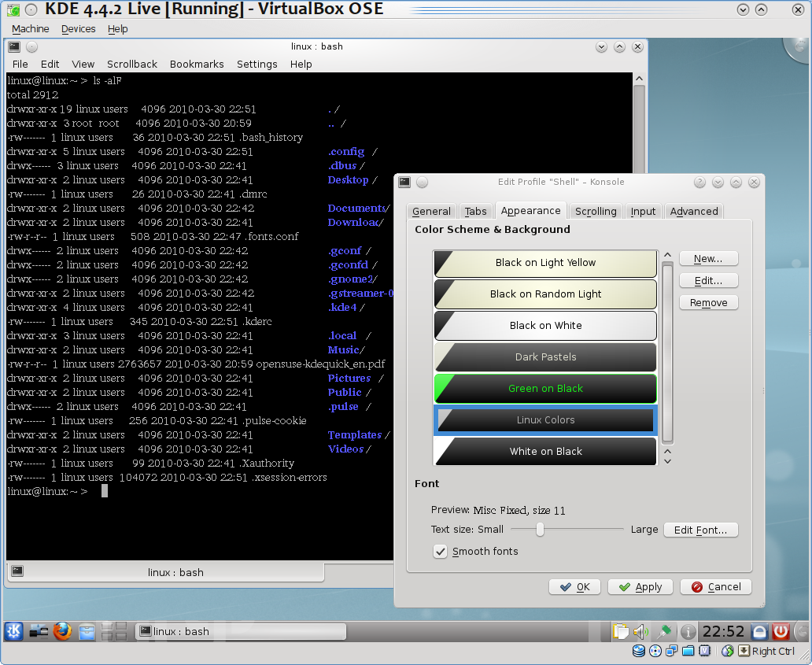This screenshot has width=812, height=665.
Task: Click the Konsole terminal scrollbar up arrow
Action: (639, 79)
